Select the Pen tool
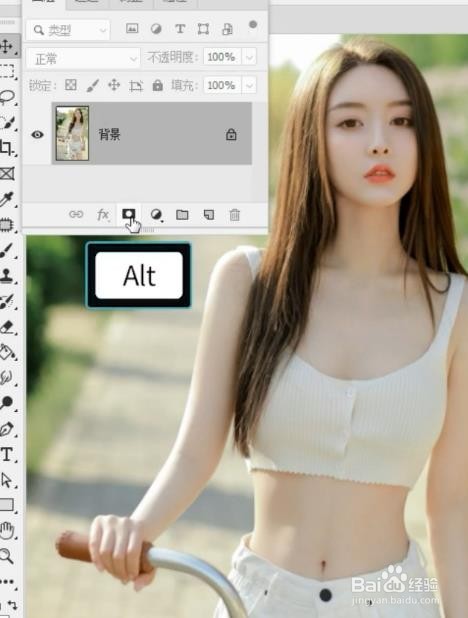468x618 pixels. click(7, 429)
